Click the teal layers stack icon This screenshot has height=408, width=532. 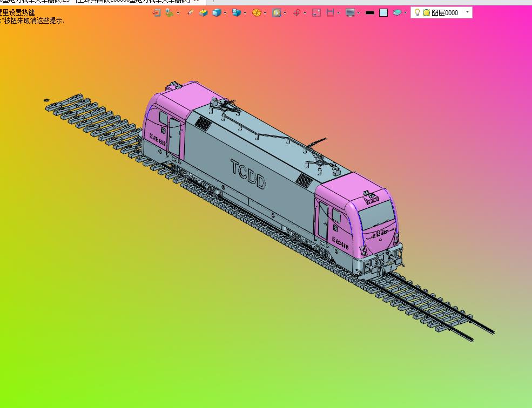click(397, 13)
